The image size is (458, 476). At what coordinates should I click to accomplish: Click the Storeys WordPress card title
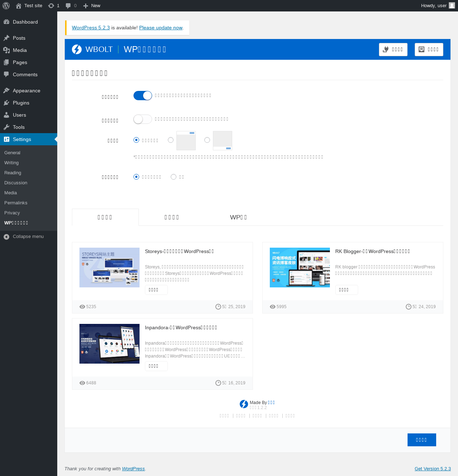[x=179, y=252]
